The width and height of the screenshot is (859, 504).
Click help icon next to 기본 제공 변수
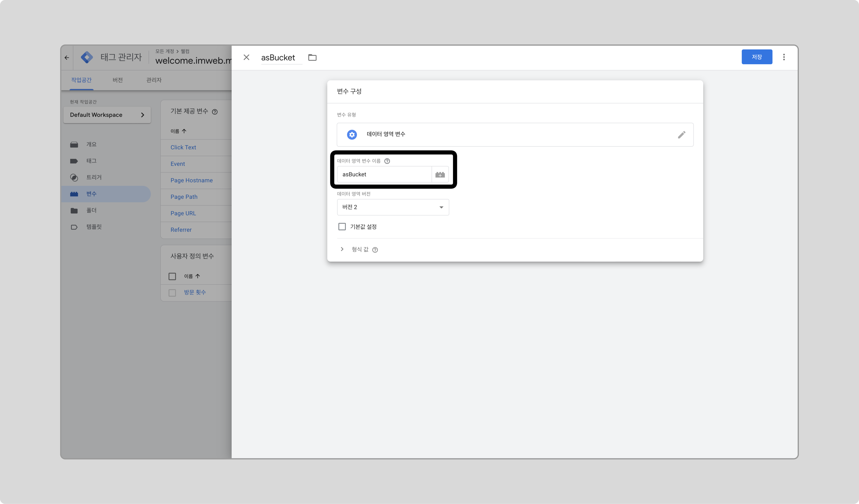pos(215,112)
